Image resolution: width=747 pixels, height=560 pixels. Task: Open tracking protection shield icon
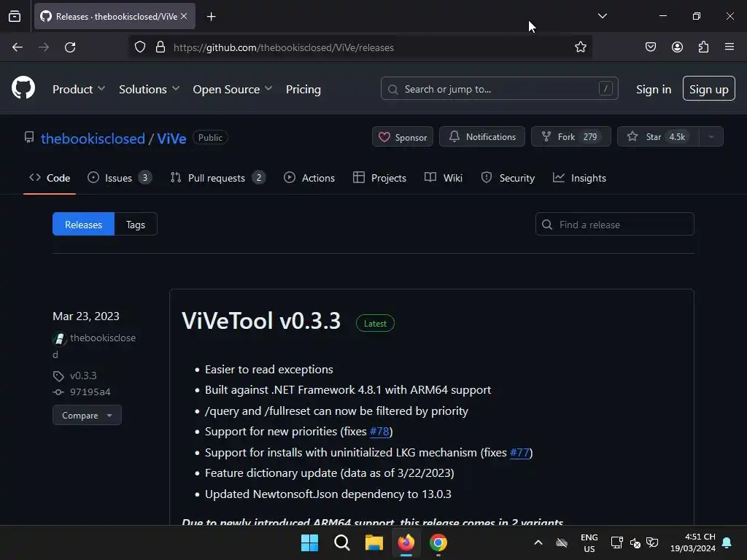(139, 47)
